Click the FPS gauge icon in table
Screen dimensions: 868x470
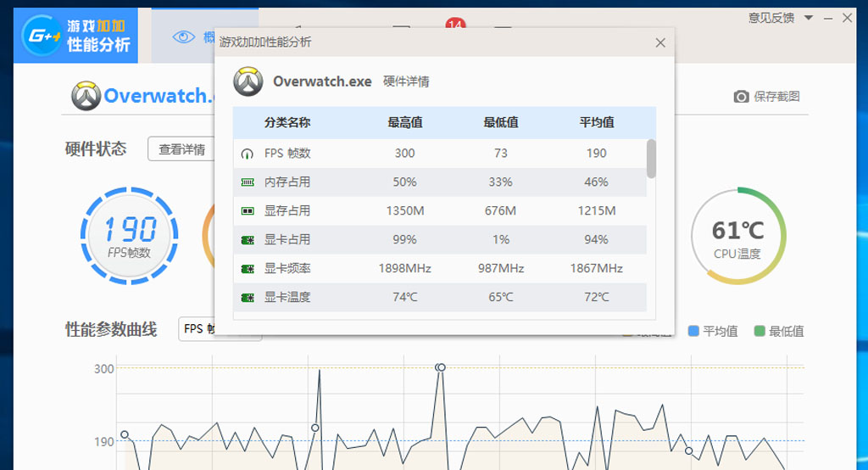[x=247, y=154]
